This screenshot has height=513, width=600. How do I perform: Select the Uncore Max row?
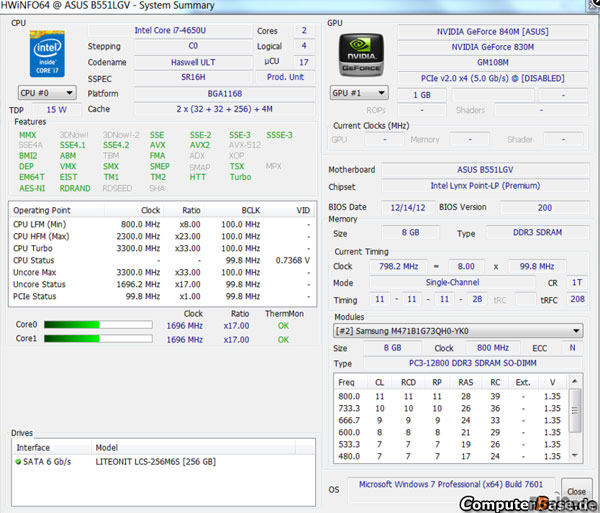coord(162,272)
